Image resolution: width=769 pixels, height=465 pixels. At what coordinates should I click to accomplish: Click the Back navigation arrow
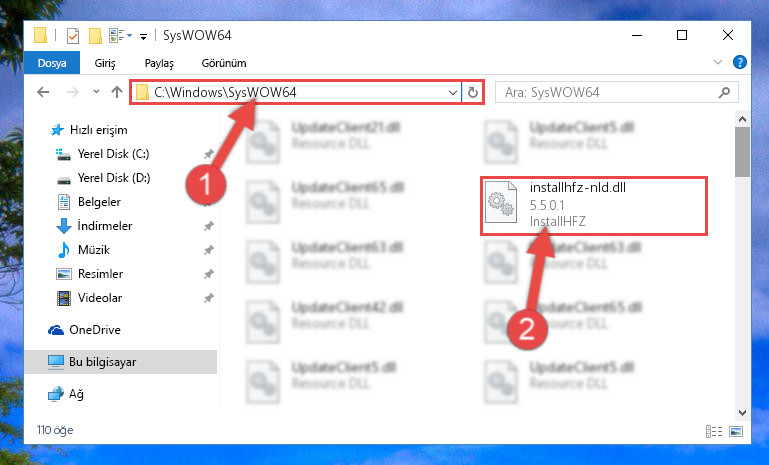43,92
